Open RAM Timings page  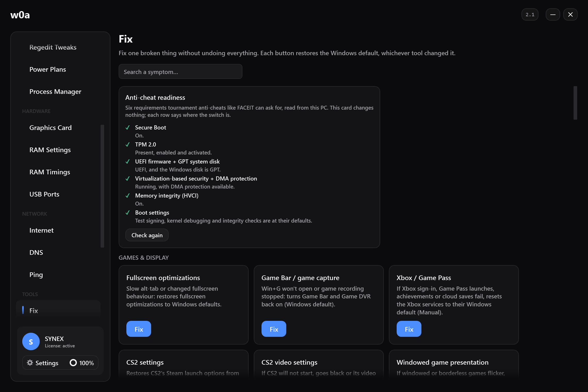[50, 172]
